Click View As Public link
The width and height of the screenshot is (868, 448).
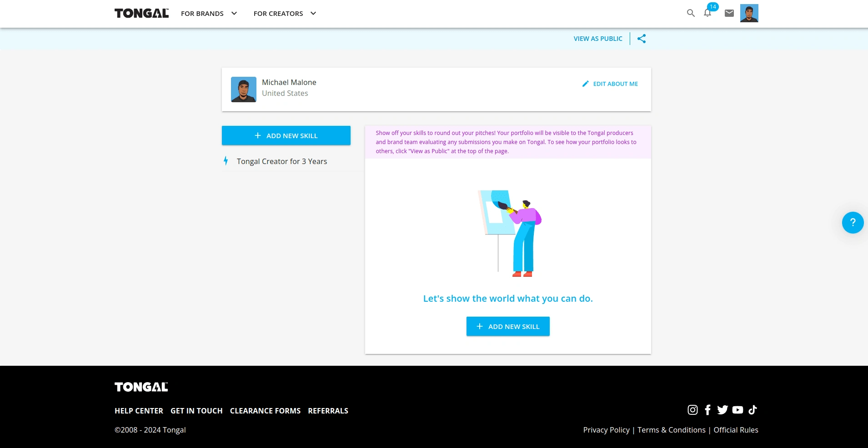pyautogui.click(x=598, y=39)
